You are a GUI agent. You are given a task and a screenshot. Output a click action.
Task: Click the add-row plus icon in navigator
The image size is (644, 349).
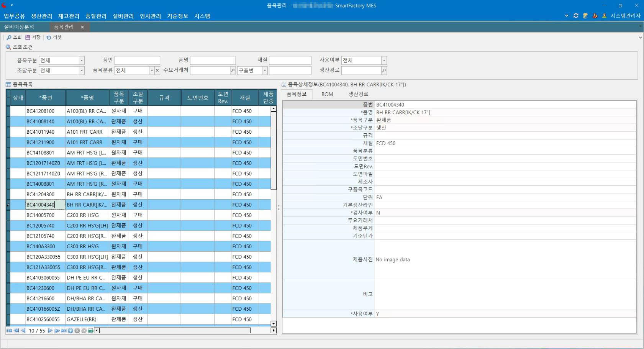70,331
